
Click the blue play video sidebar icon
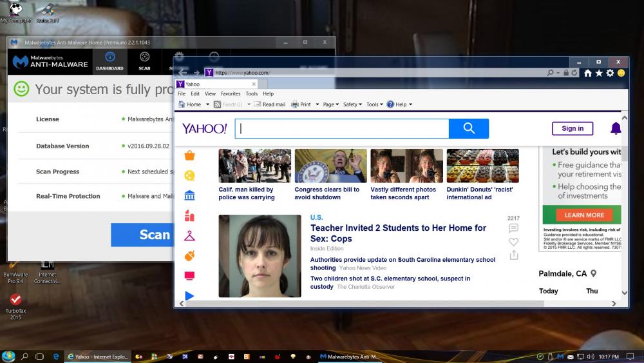[x=189, y=295]
